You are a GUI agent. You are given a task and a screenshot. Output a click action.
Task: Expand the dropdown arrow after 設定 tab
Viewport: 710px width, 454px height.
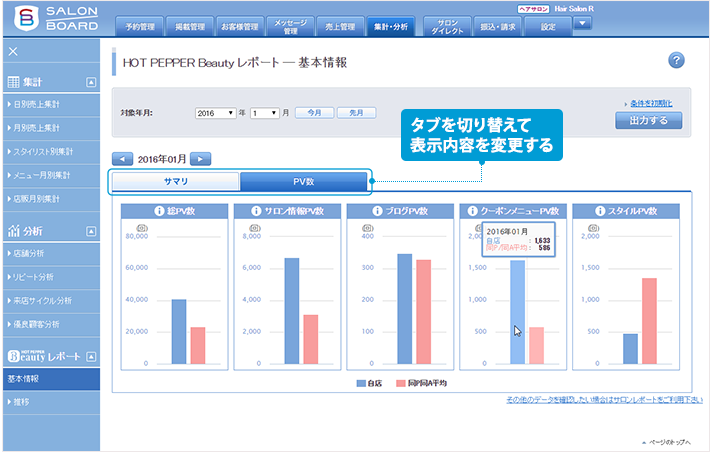(582, 23)
